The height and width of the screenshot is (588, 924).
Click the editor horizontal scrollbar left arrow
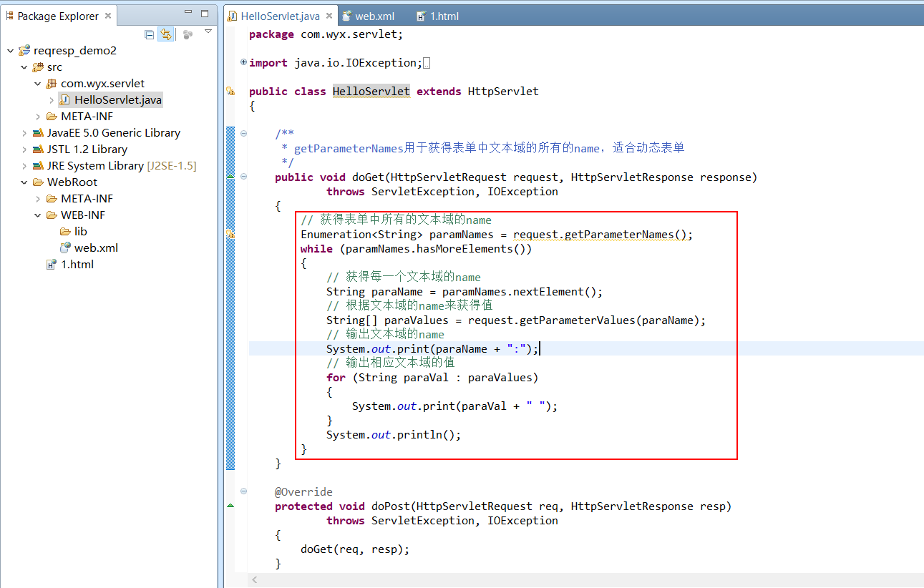coord(253,580)
